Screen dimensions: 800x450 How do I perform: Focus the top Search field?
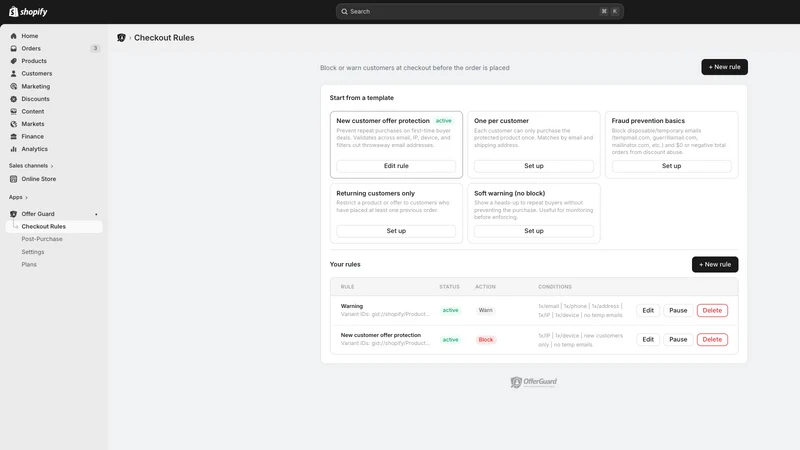tap(480, 11)
